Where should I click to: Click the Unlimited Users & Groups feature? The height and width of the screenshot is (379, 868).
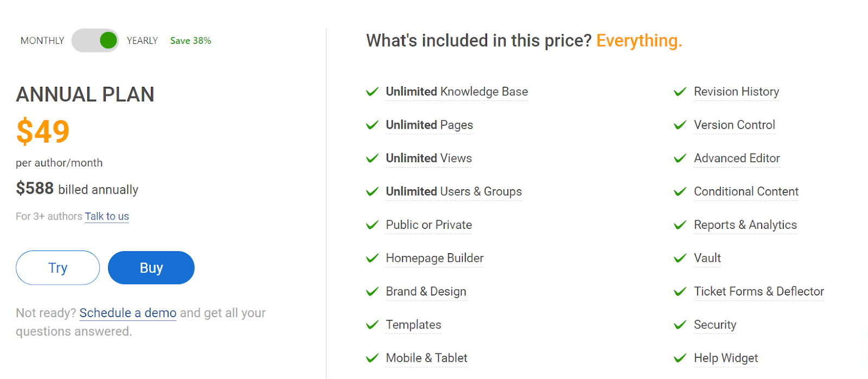click(x=454, y=191)
